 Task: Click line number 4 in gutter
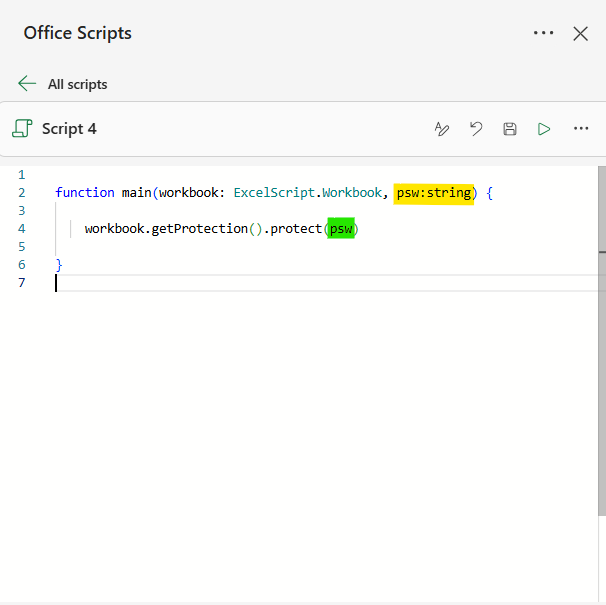[22, 228]
